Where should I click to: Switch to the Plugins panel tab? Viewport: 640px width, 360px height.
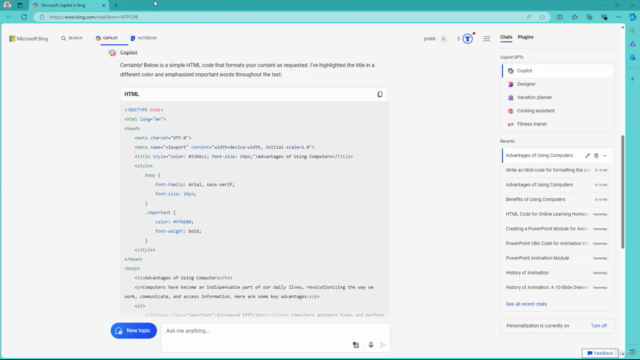pyautogui.click(x=526, y=37)
